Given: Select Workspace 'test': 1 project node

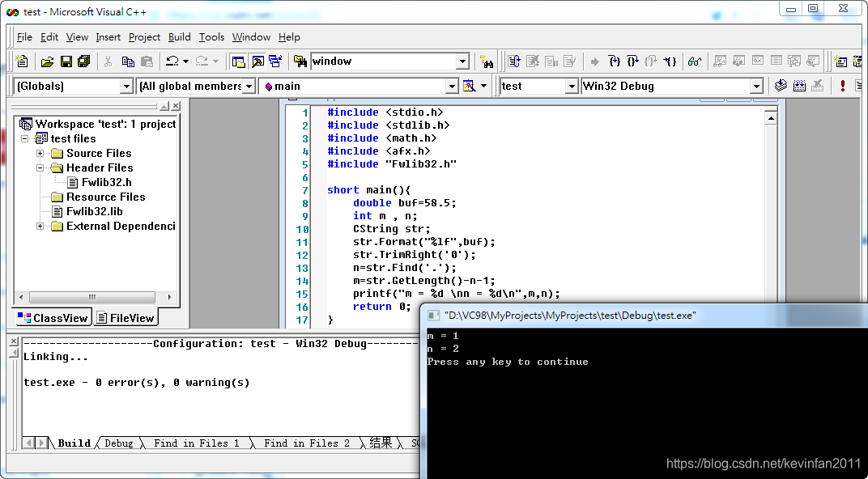Looking at the screenshot, I should [98, 124].
